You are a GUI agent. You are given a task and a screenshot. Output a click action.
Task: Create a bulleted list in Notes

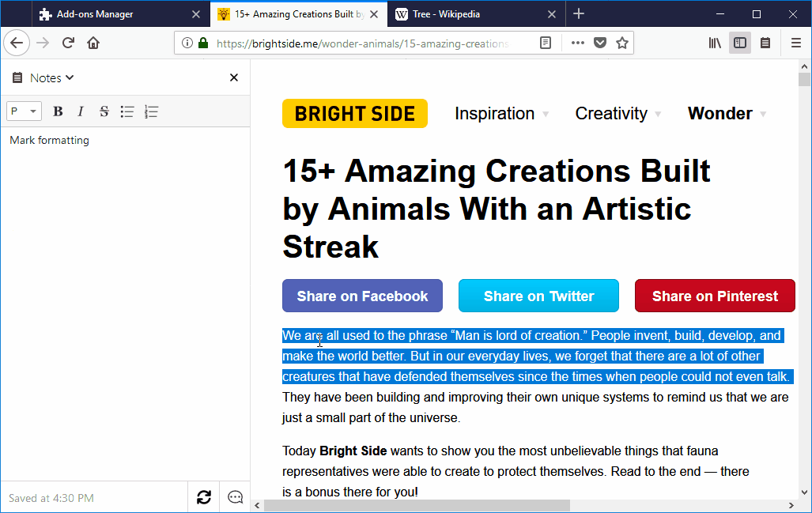coord(127,111)
